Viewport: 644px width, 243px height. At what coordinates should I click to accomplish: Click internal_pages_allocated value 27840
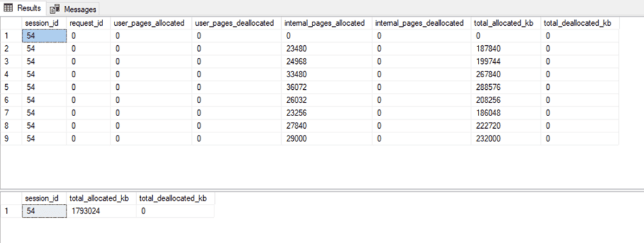pyautogui.click(x=326, y=126)
